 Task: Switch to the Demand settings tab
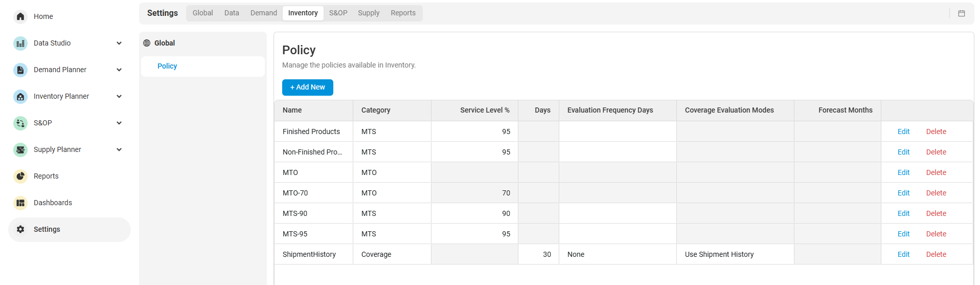263,13
